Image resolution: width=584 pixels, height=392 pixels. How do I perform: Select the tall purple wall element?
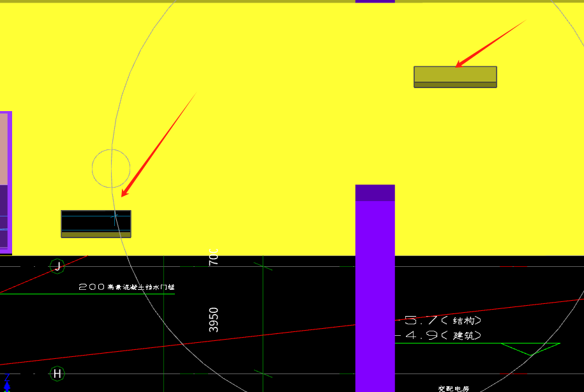tap(375, 288)
